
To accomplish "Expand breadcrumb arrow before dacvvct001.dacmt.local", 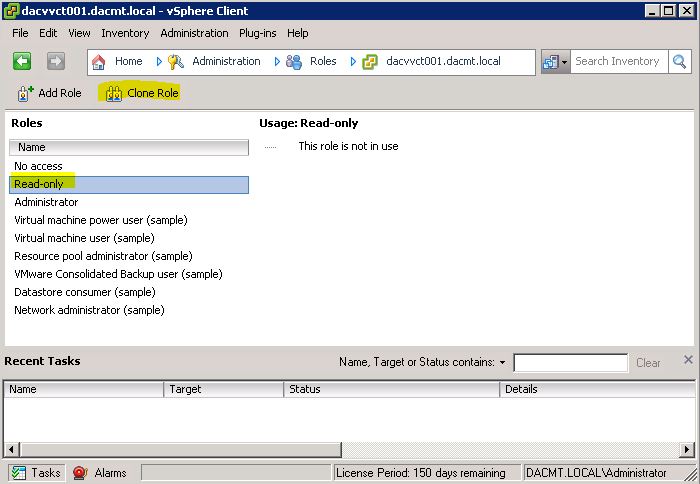I will 353,62.
